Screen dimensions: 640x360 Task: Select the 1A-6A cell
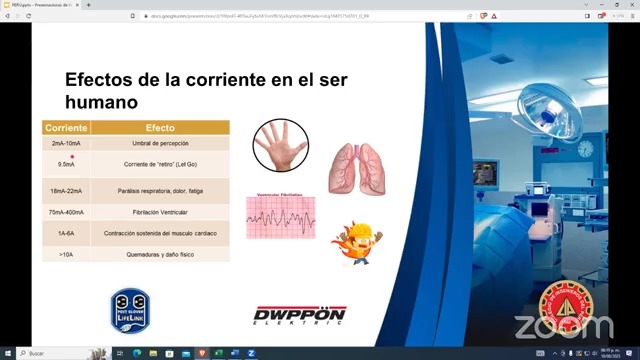pyautogui.click(x=66, y=233)
